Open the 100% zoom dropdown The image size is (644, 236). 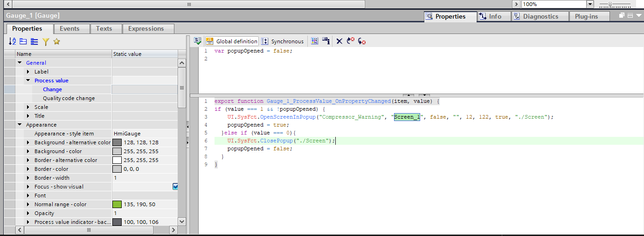click(x=590, y=4)
